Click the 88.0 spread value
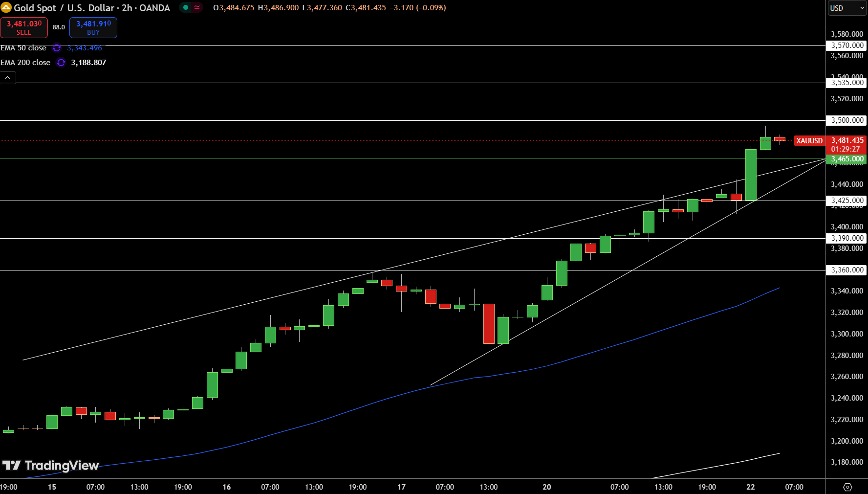The width and height of the screenshot is (868, 494). click(x=59, y=27)
